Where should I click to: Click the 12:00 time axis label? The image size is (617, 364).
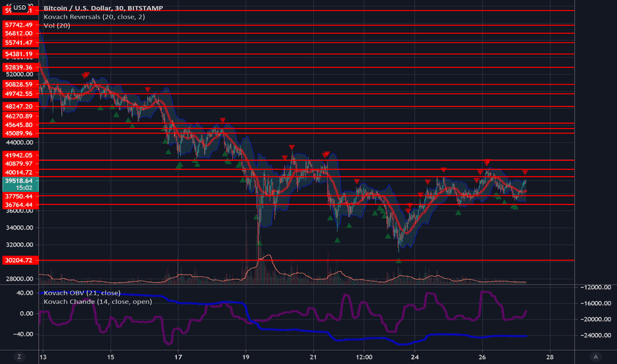click(x=364, y=357)
